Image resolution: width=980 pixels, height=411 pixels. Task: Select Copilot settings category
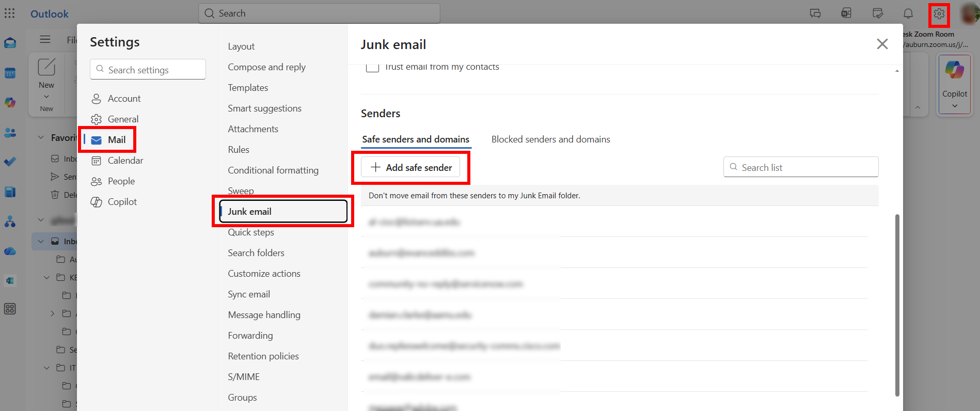pos(122,202)
